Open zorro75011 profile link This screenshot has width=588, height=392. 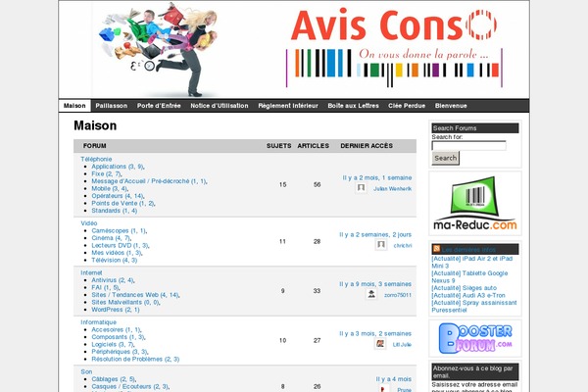tap(398, 295)
